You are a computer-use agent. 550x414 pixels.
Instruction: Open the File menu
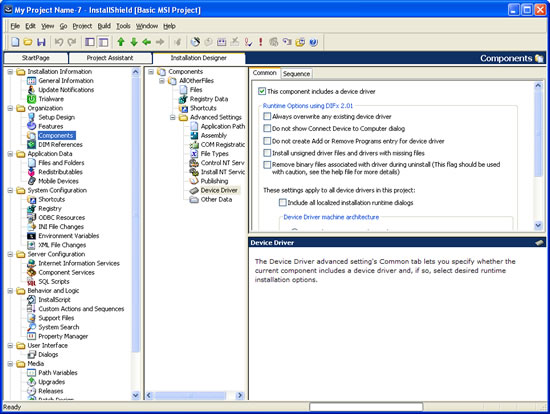click(15, 26)
